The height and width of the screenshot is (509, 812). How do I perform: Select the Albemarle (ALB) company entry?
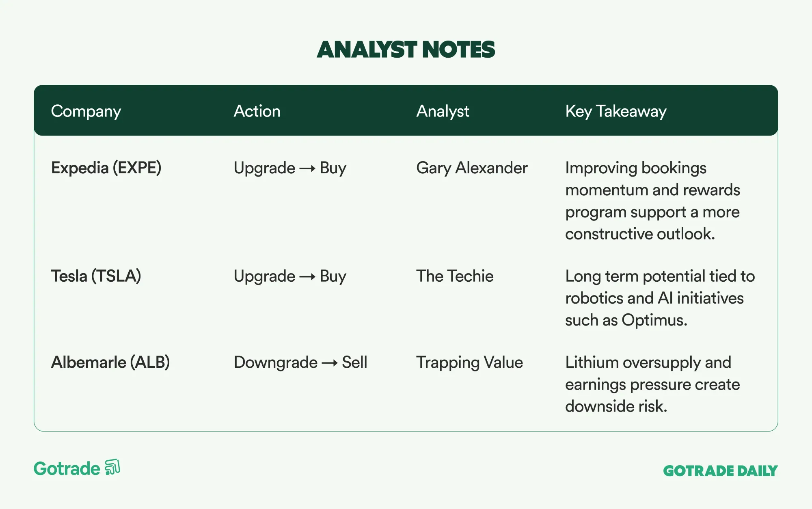pos(110,362)
